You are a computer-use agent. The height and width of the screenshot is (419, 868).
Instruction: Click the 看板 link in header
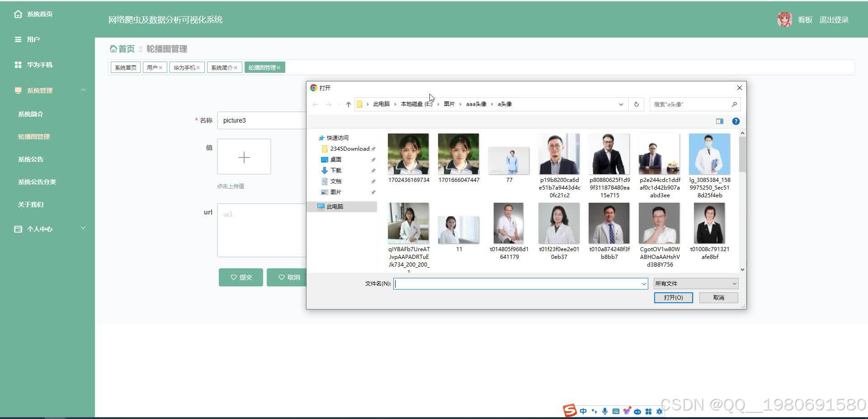805,20
